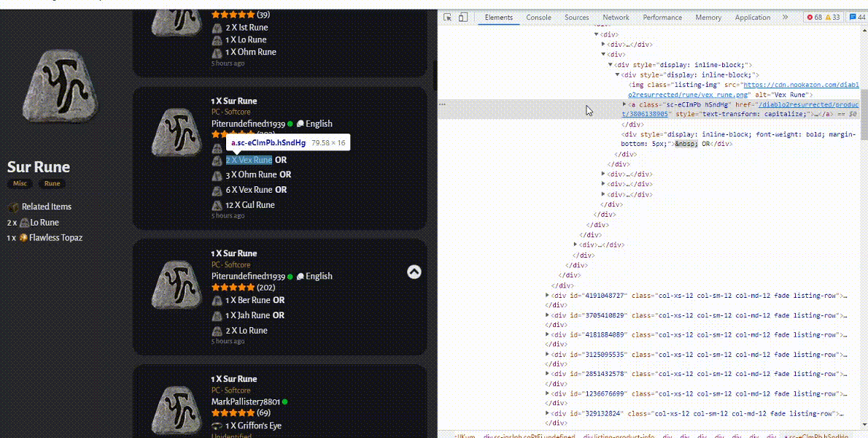Open the Application tab

coord(753,18)
